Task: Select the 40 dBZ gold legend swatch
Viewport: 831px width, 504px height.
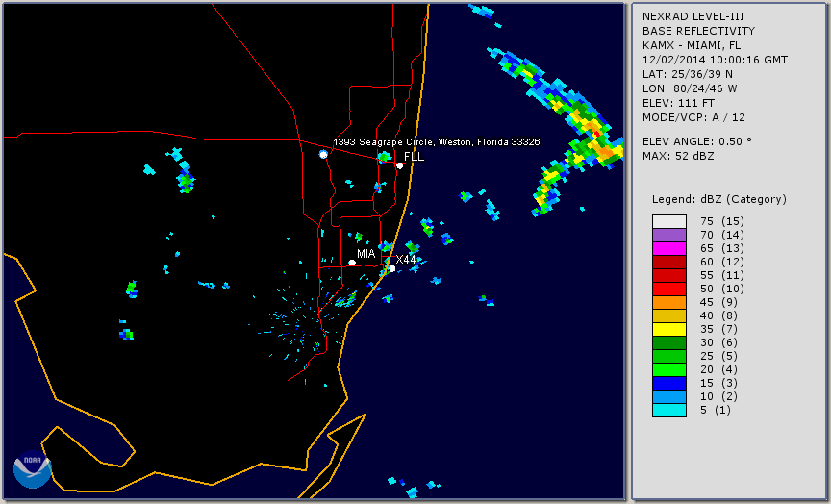Action: (x=669, y=315)
